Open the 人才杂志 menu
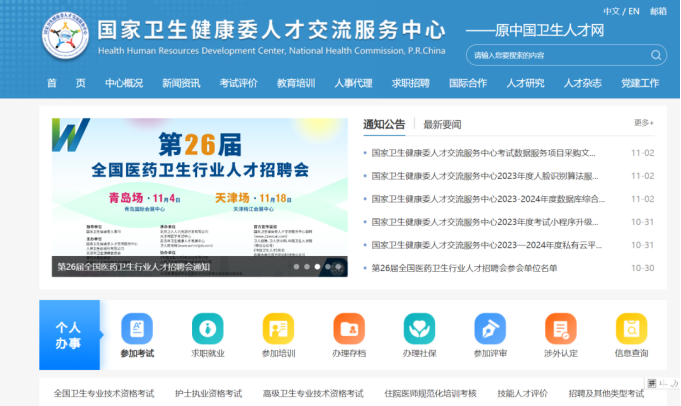Image resolution: width=681 pixels, height=406 pixels. [582, 83]
